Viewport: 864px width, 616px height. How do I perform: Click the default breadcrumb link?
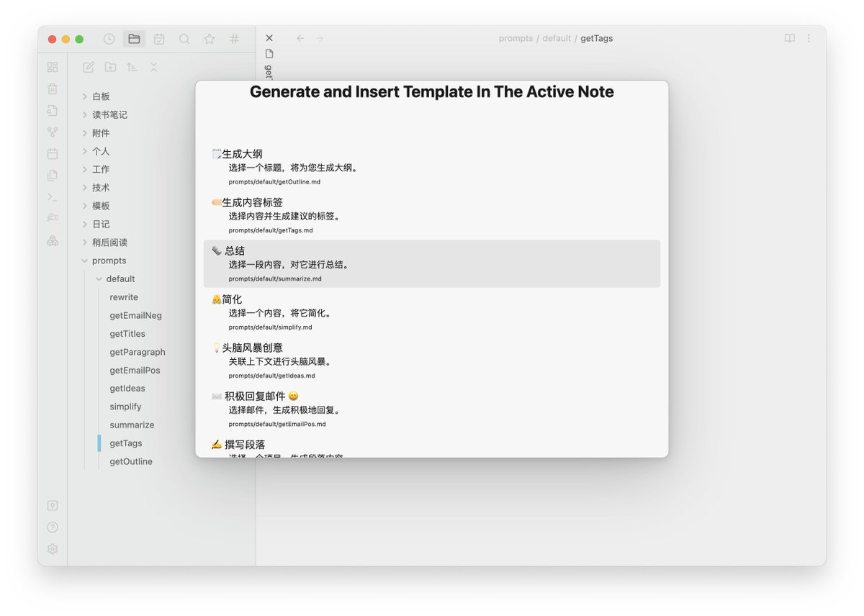pyautogui.click(x=557, y=38)
